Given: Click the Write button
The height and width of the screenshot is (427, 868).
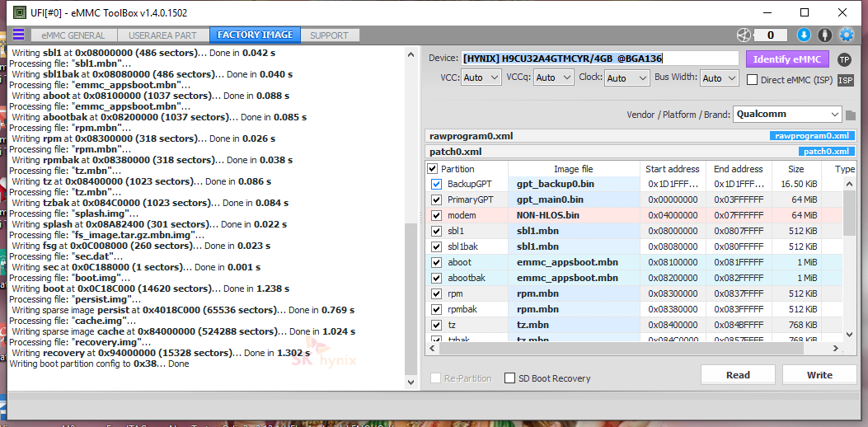Looking at the screenshot, I should click(819, 375).
